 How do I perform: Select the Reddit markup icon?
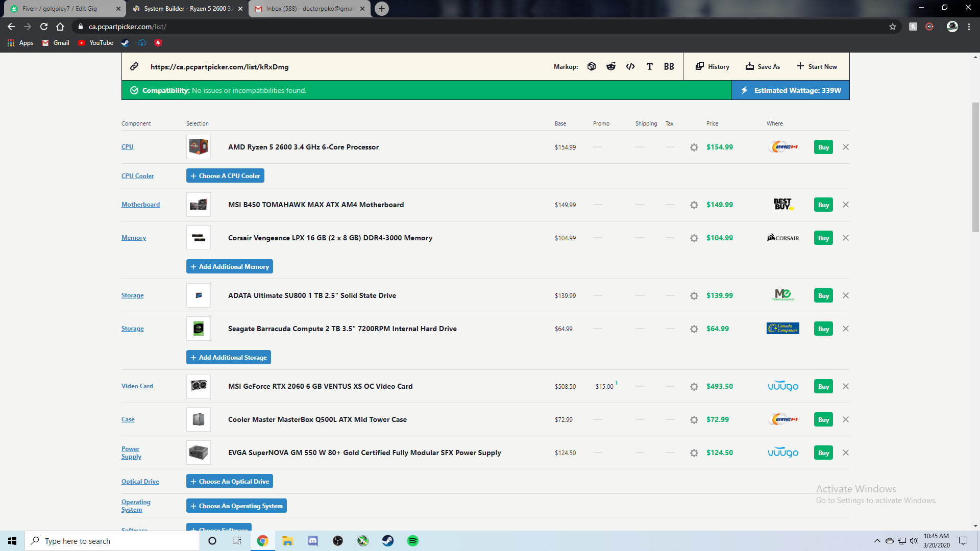pyautogui.click(x=611, y=66)
